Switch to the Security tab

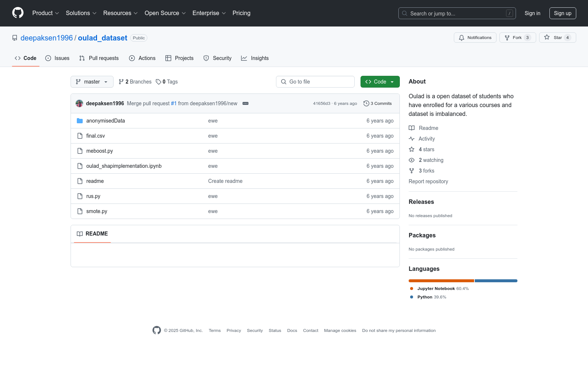pos(218,58)
